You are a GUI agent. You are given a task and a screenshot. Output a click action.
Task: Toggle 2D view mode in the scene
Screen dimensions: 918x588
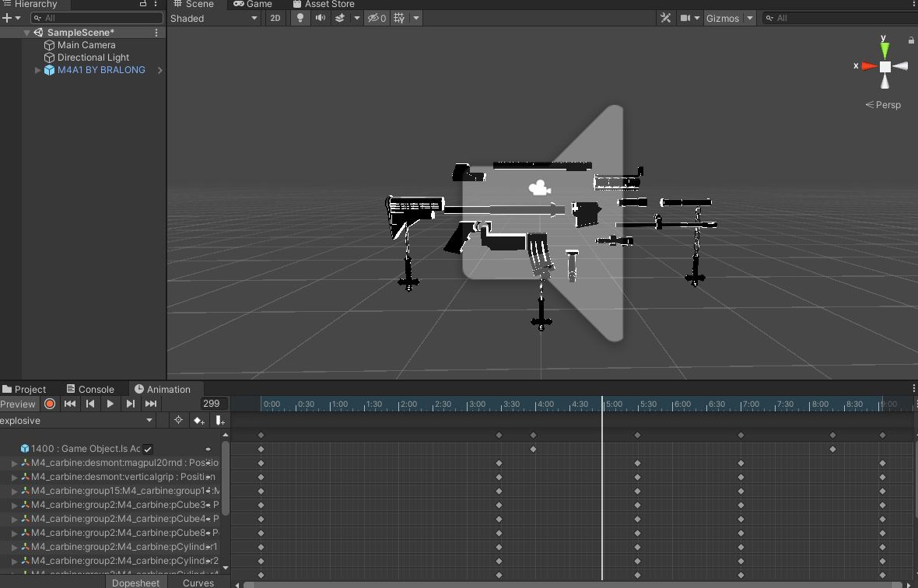[x=275, y=18]
